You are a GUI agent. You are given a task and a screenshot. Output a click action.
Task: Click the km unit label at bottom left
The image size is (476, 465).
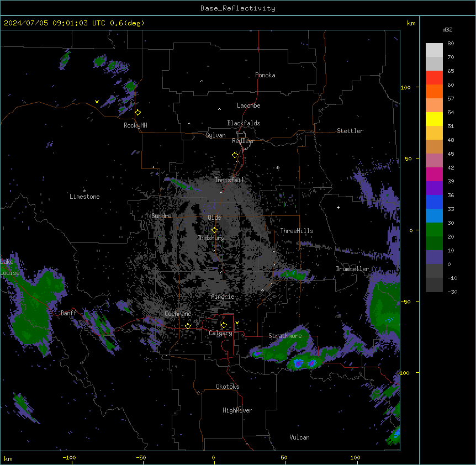coord(8,458)
